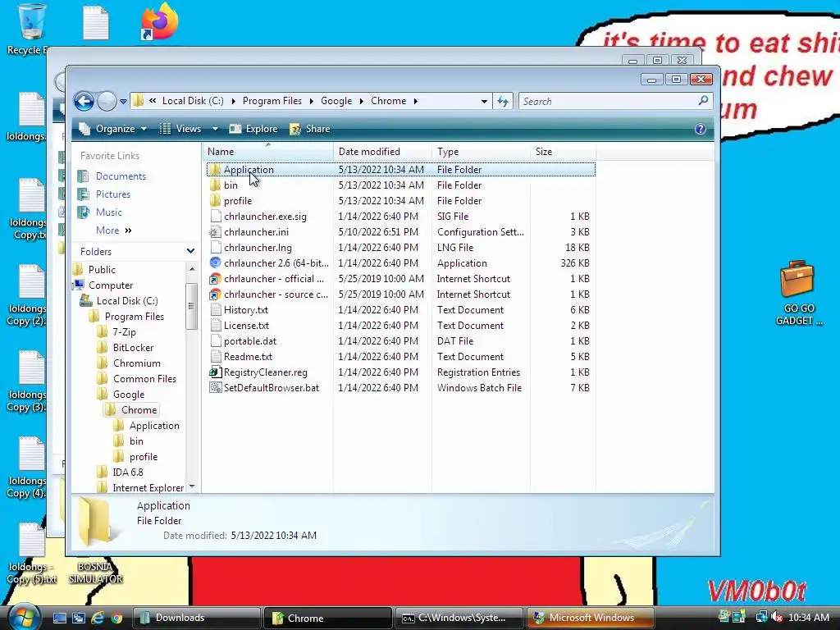This screenshot has height=630, width=840.
Task: Select Readme.txt file icon
Action: [216, 356]
